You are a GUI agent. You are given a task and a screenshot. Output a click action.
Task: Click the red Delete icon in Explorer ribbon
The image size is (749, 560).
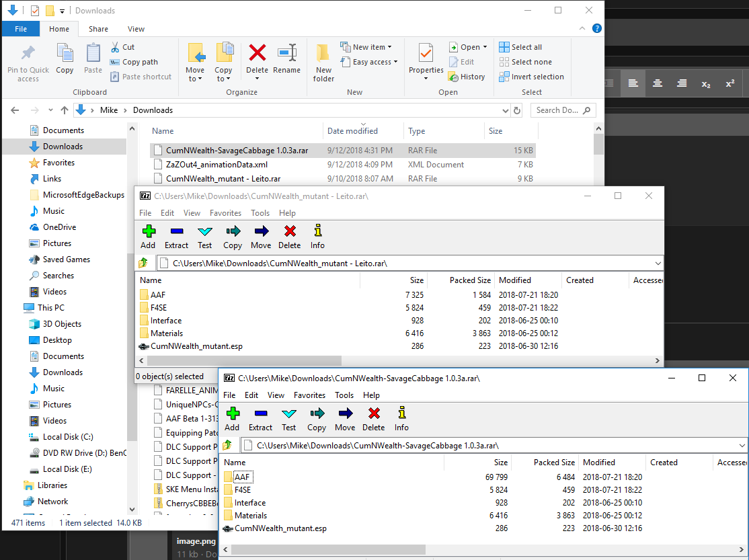pyautogui.click(x=258, y=52)
